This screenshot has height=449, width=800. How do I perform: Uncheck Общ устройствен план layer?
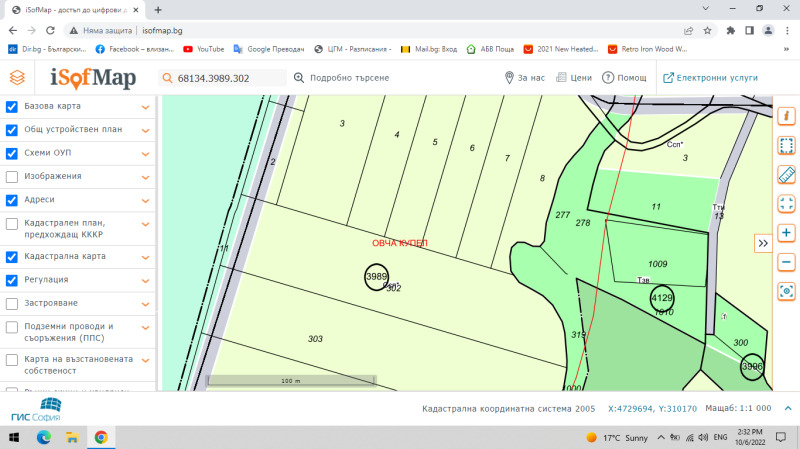(x=12, y=130)
